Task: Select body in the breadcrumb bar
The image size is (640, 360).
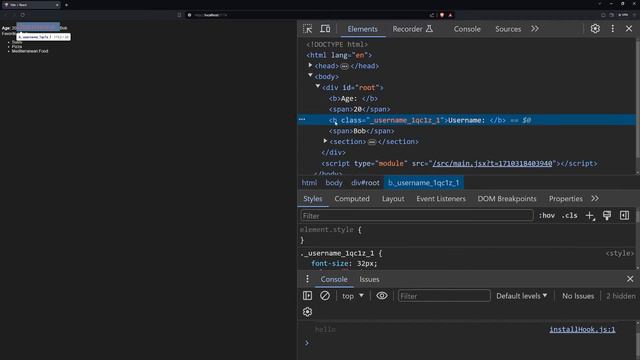Action: (x=334, y=183)
